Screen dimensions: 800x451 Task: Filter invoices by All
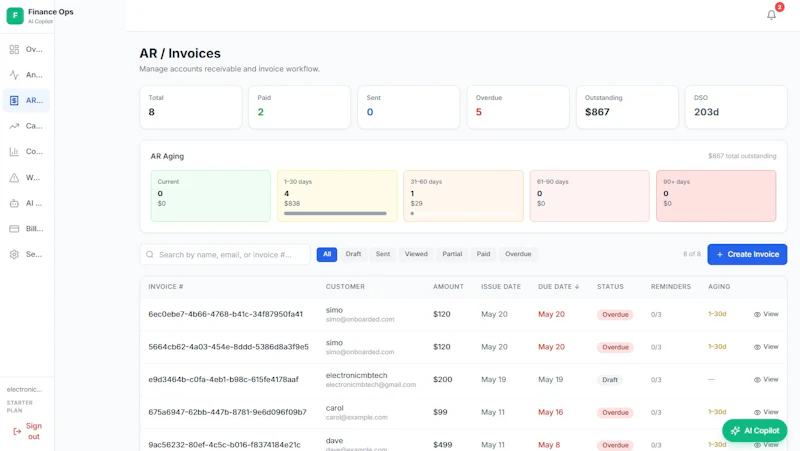pyautogui.click(x=327, y=254)
